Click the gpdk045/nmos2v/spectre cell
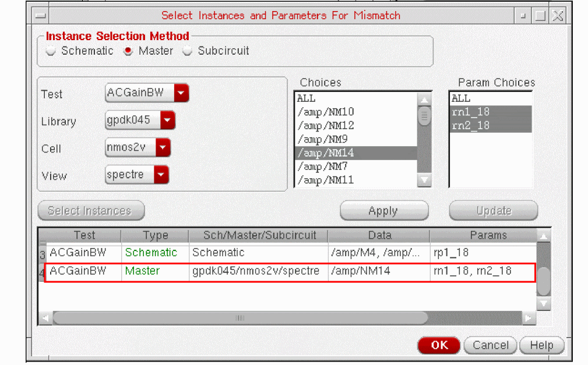This screenshot has height=365, width=588. tap(258, 271)
